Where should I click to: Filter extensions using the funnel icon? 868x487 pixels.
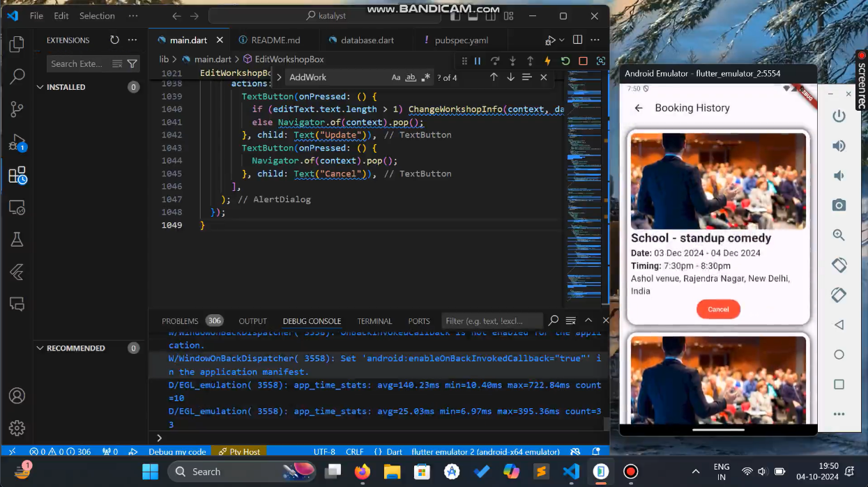(x=132, y=64)
